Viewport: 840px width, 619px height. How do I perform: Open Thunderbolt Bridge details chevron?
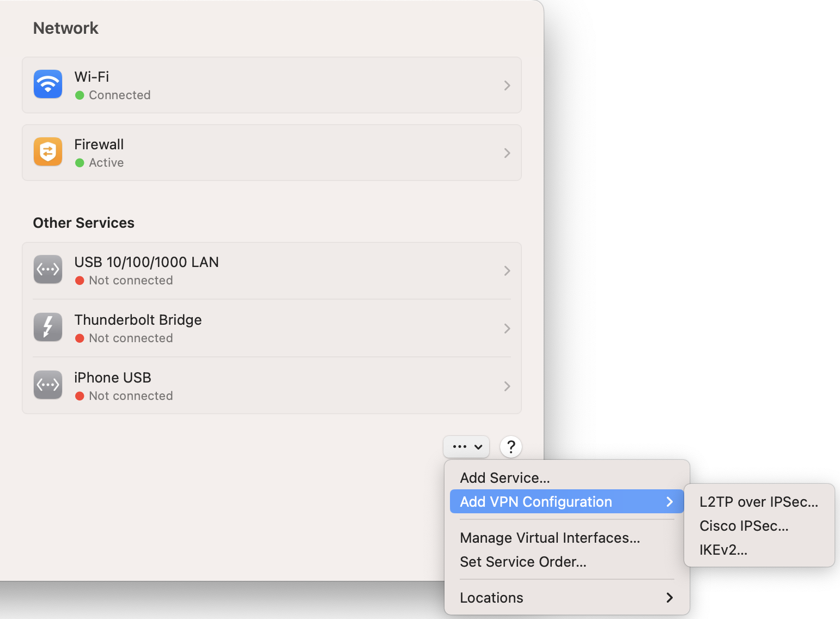click(x=507, y=329)
